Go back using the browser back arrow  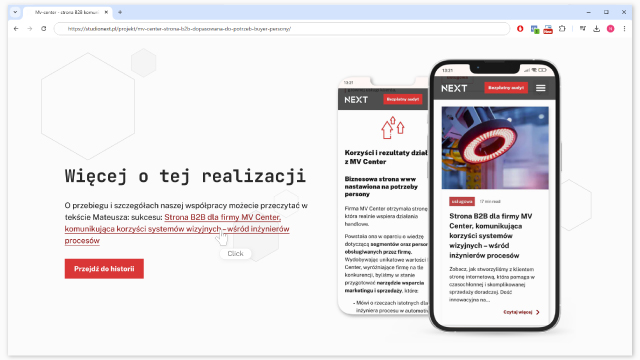coord(16,29)
